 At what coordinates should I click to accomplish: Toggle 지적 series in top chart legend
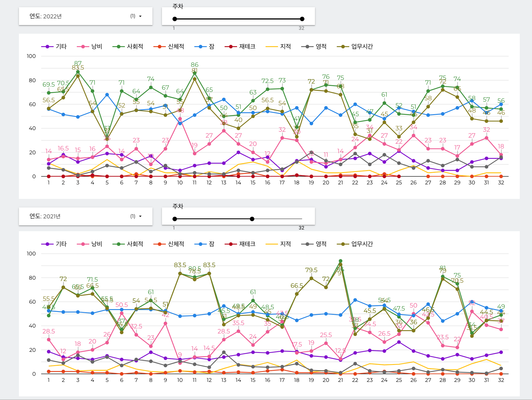pyautogui.click(x=278, y=47)
